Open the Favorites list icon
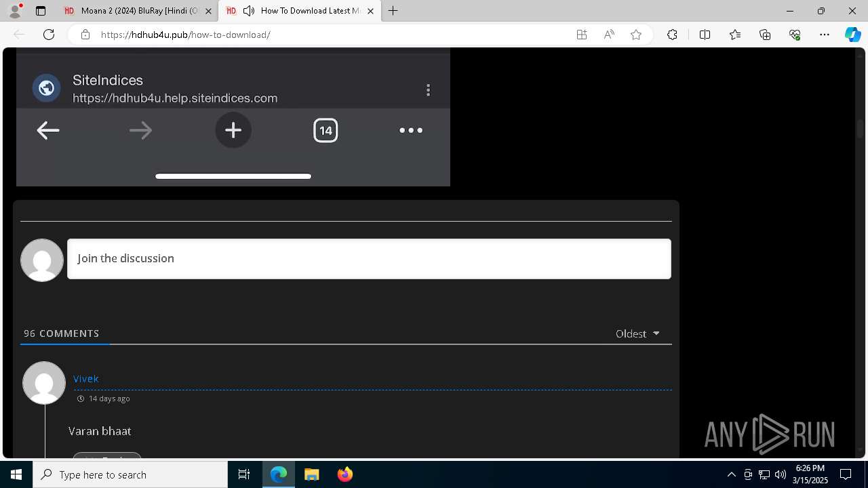The height and width of the screenshot is (488, 868). coord(735,35)
